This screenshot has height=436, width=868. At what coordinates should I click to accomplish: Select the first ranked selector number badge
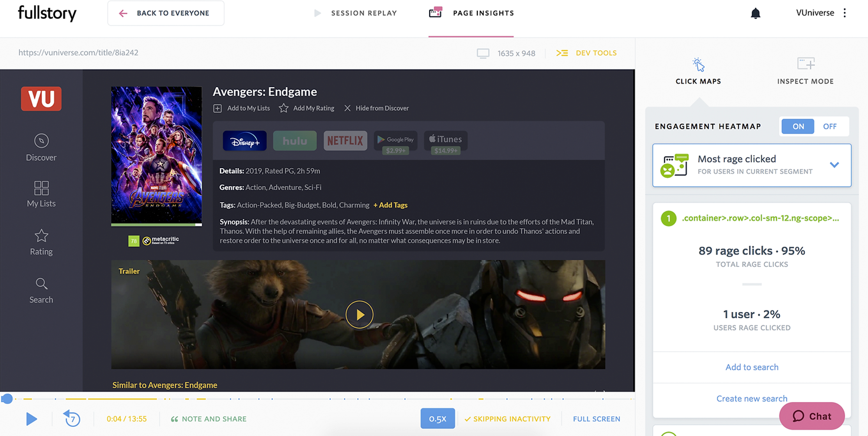pyautogui.click(x=668, y=218)
